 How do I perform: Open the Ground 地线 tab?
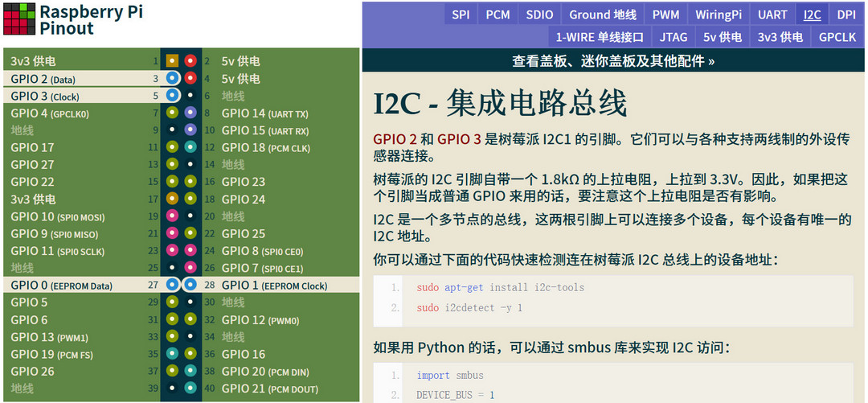coord(603,14)
